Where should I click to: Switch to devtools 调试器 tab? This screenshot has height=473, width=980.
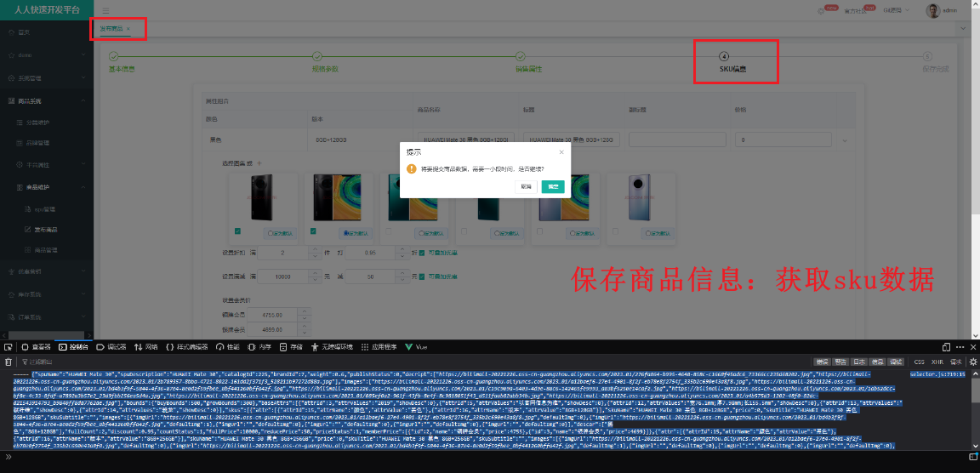pyautogui.click(x=111, y=347)
